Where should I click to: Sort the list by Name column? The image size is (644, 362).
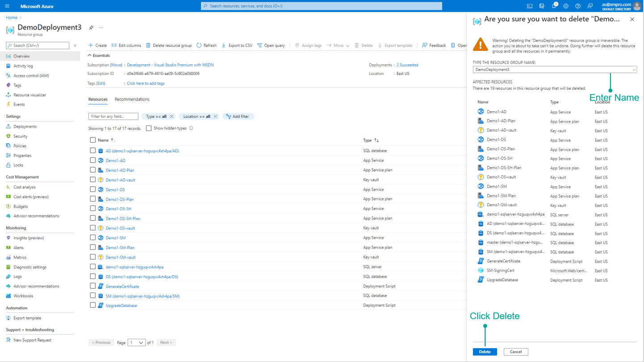click(x=106, y=140)
